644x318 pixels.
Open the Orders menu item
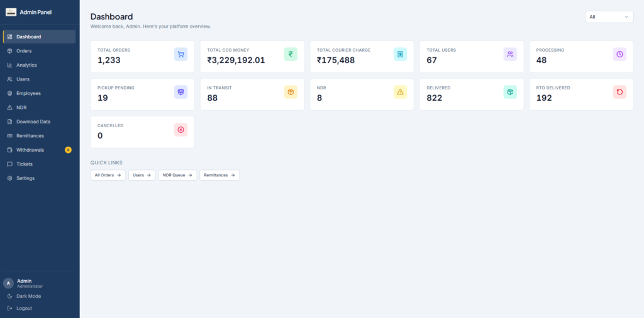pyautogui.click(x=40, y=51)
